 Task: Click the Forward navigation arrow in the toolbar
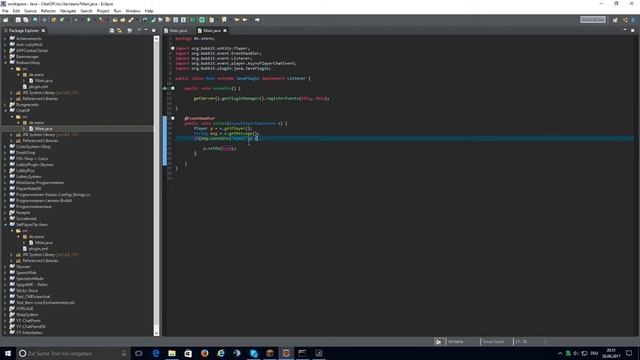pos(257,20)
